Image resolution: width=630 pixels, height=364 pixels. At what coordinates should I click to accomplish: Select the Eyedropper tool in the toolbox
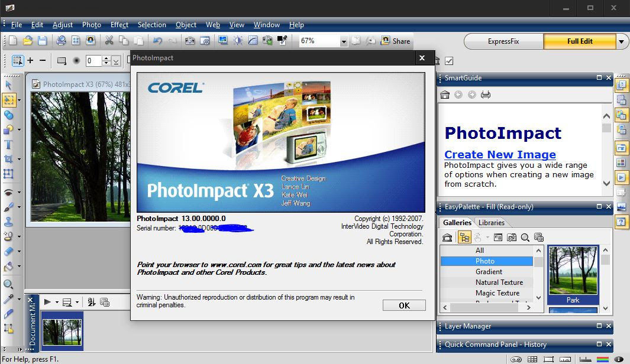8,300
